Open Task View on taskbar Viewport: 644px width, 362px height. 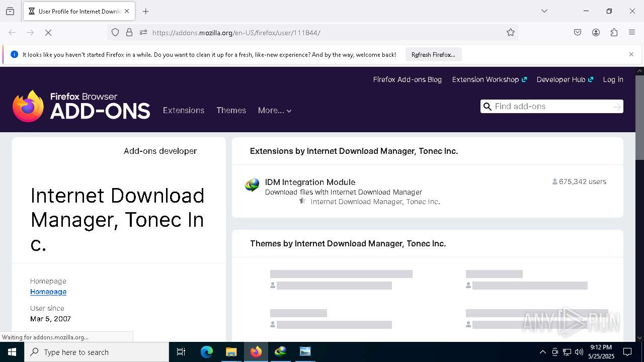(x=181, y=352)
